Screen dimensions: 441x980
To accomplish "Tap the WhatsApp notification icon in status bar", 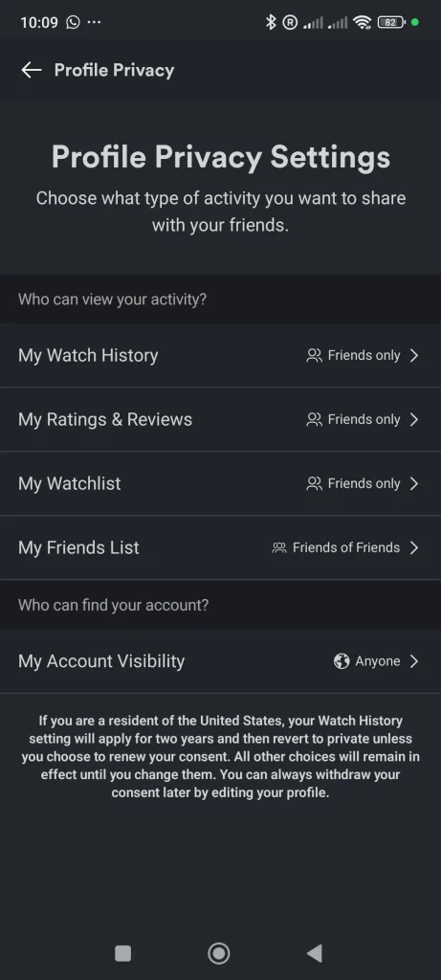I will (x=73, y=23).
